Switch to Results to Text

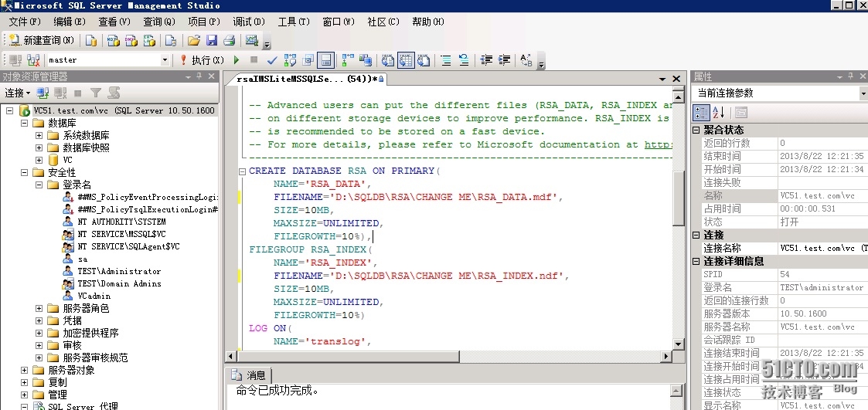388,59
